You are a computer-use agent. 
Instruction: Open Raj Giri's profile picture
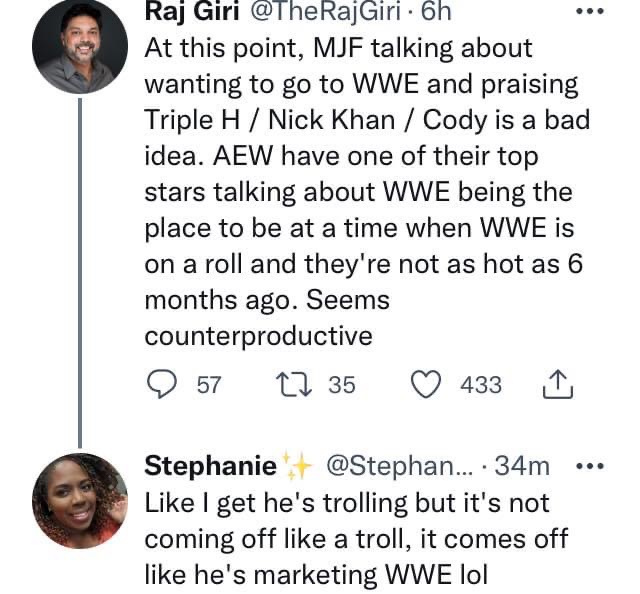(79, 46)
